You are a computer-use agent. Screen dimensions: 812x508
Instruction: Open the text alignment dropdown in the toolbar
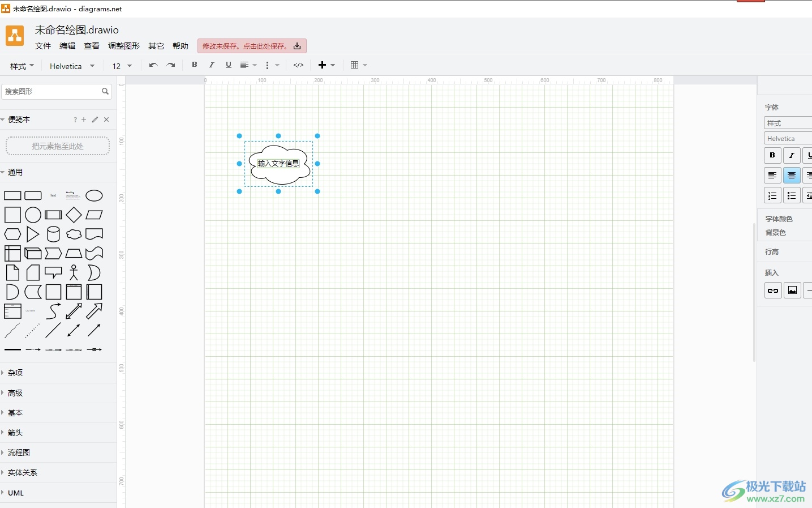[x=248, y=65]
